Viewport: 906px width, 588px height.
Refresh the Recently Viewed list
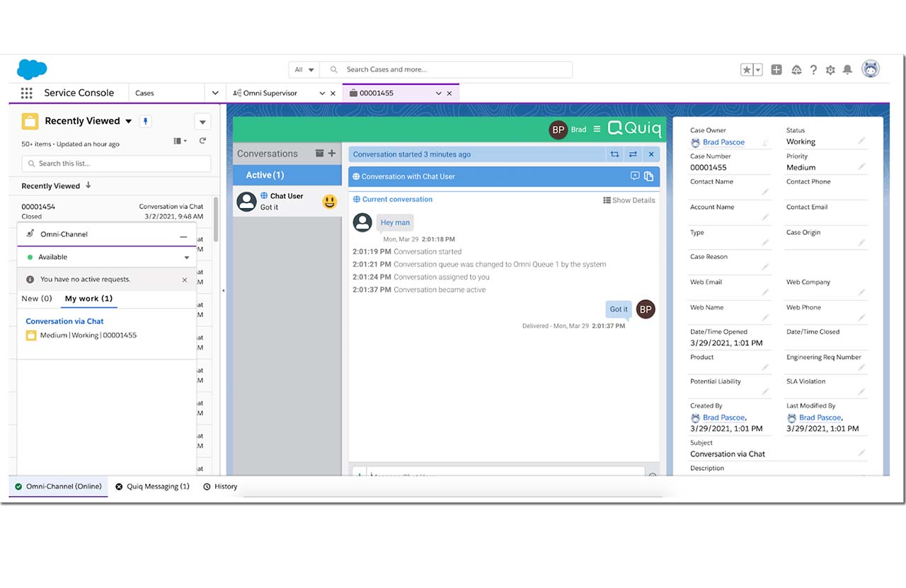202,141
